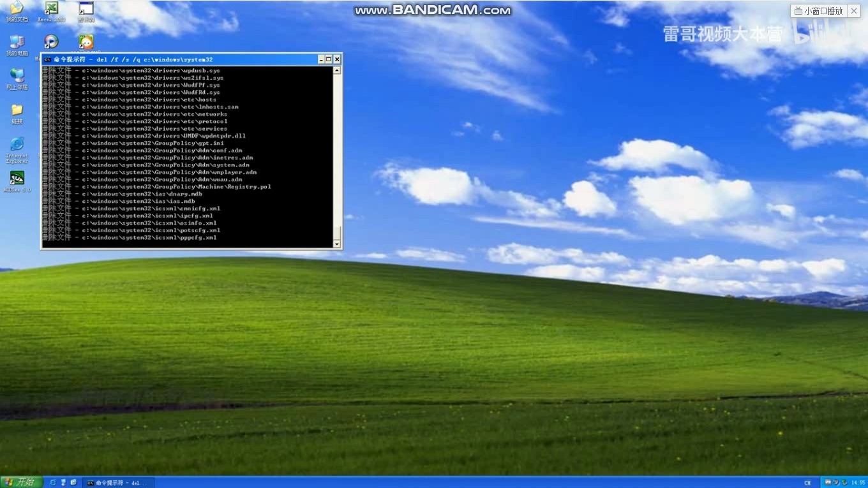Click the VMware tools tray icon

[828, 482]
